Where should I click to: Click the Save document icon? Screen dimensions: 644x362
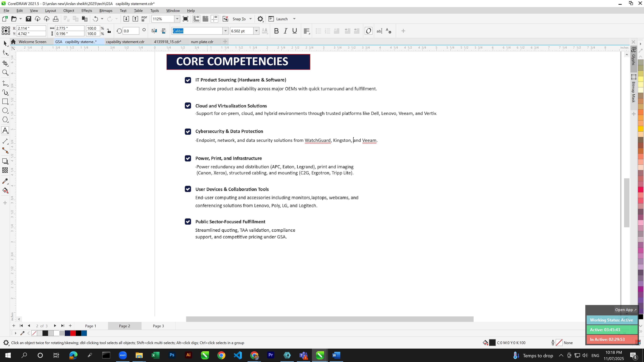(28, 19)
